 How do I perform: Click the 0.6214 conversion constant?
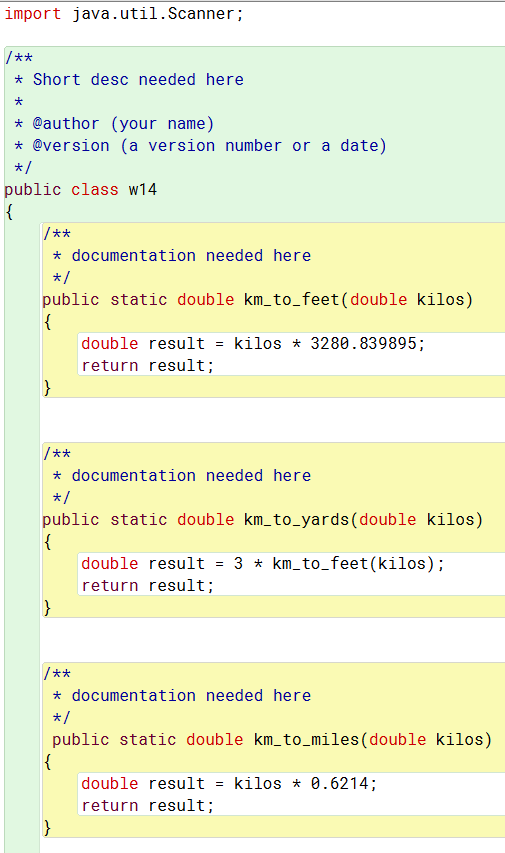click(340, 784)
